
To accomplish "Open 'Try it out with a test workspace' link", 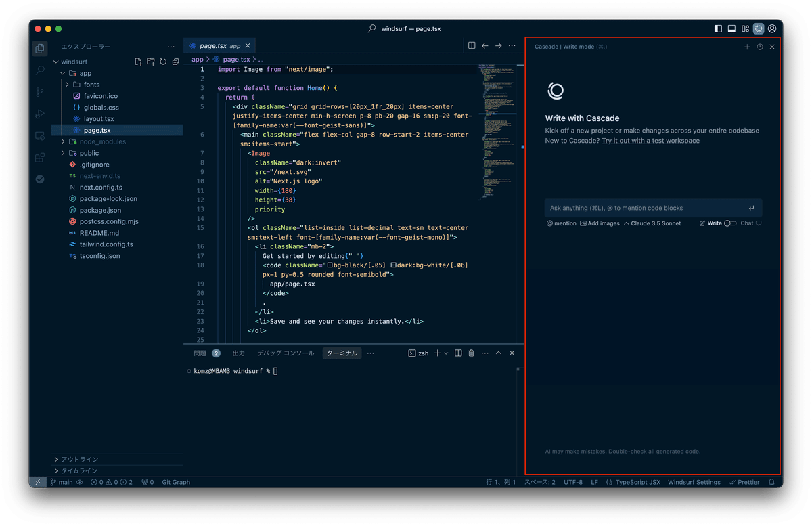I will pos(650,141).
